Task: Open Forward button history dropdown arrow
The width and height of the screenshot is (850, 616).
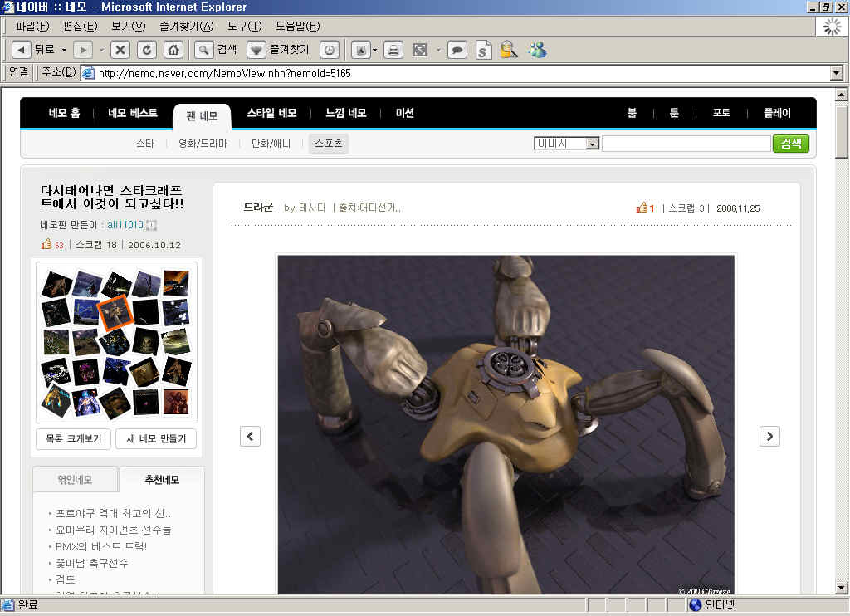Action: pos(101,50)
